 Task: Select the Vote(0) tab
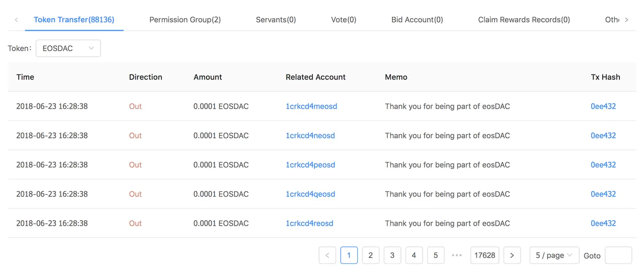pos(344,20)
